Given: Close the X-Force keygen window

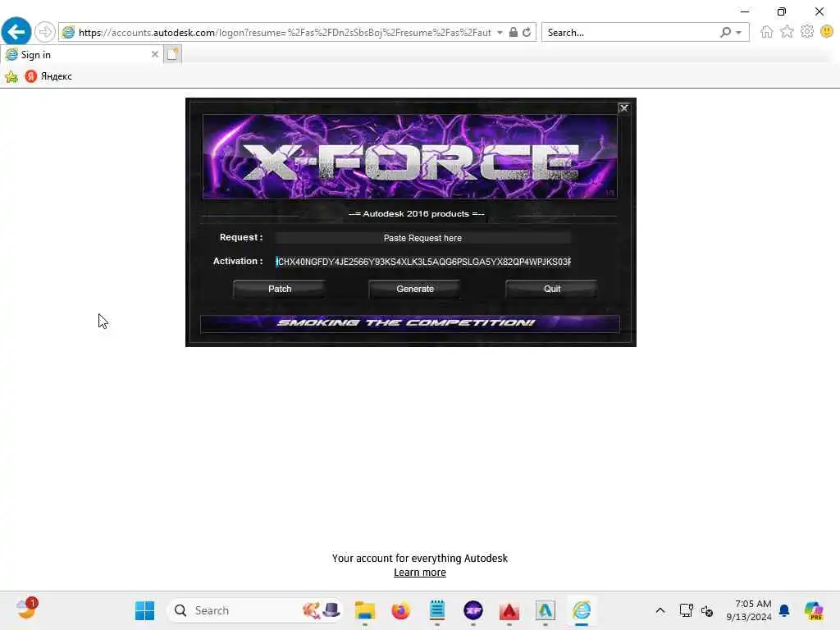Looking at the screenshot, I should click(624, 107).
